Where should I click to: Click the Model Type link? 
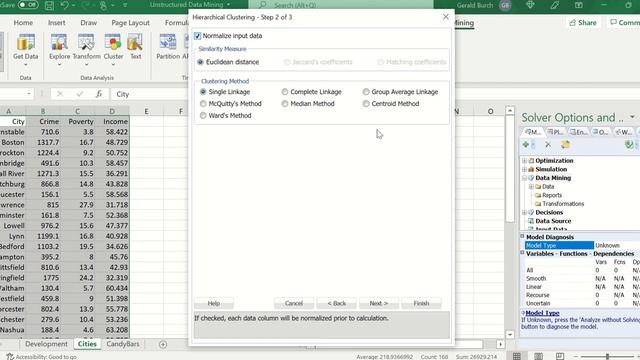(542, 313)
